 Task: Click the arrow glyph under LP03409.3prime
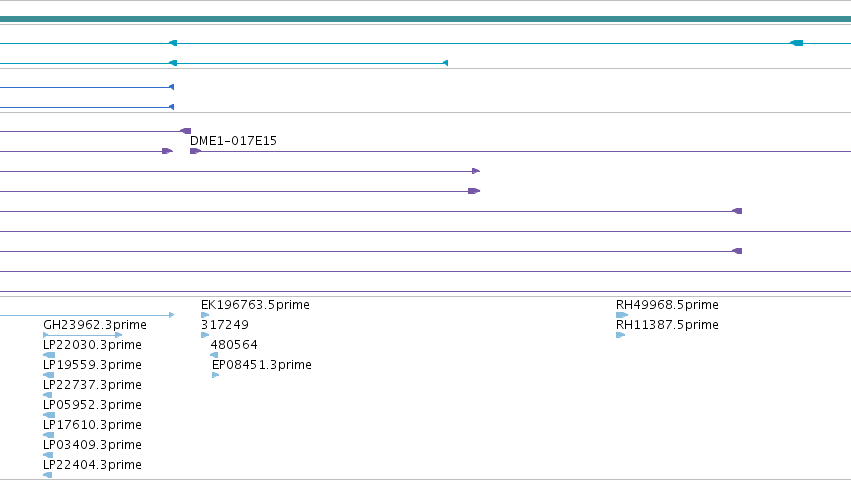pos(48,455)
